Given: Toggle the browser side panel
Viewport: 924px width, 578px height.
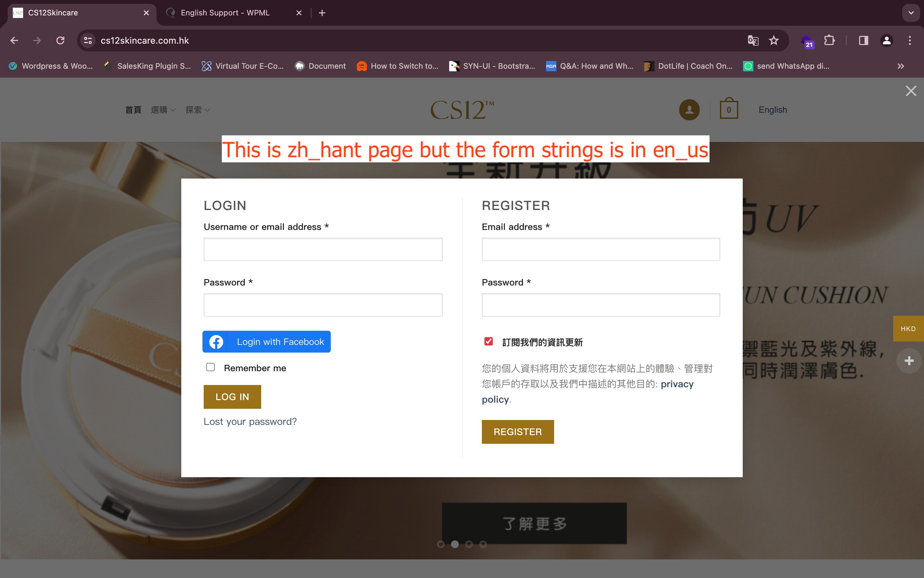Looking at the screenshot, I should (x=863, y=40).
